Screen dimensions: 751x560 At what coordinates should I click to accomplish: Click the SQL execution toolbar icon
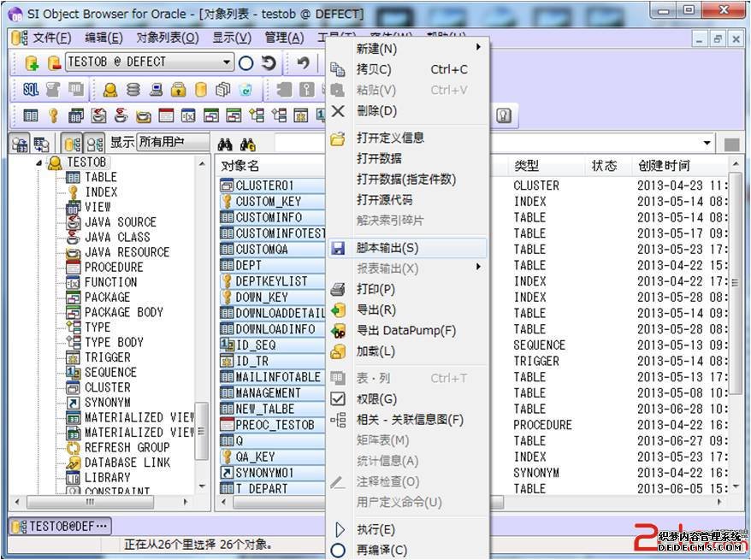(x=31, y=89)
